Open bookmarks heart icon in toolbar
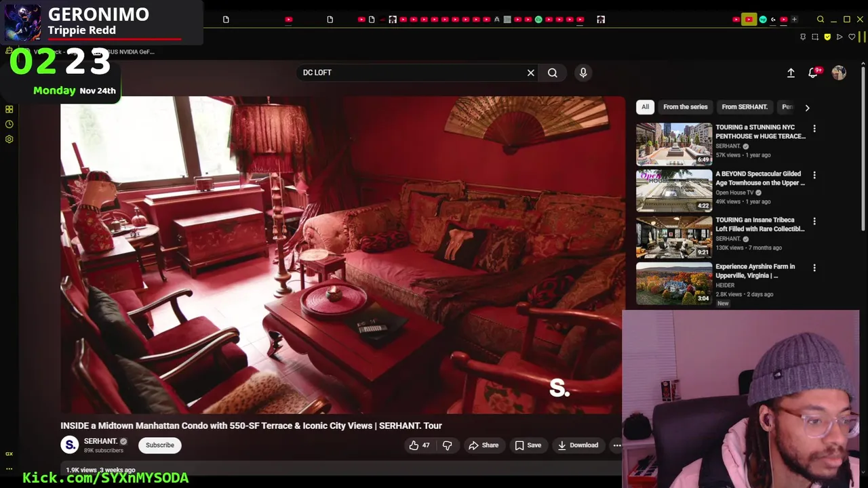868x488 pixels. click(x=852, y=37)
